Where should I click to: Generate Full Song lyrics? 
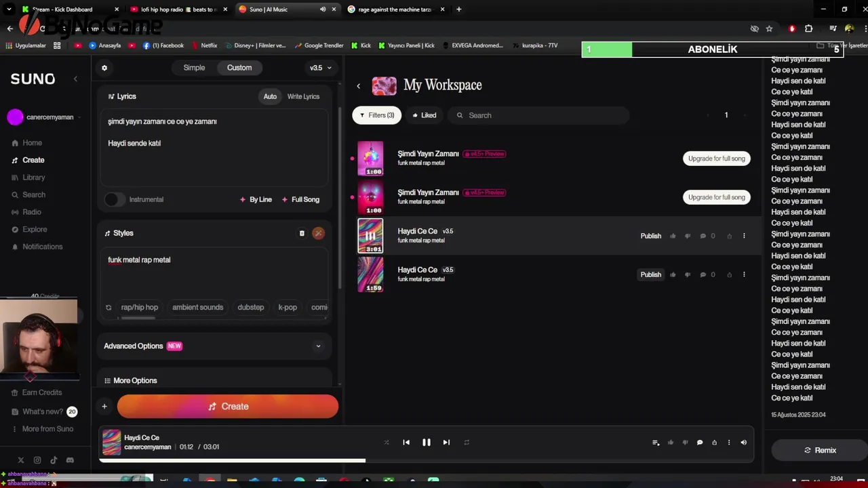pos(300,199)
